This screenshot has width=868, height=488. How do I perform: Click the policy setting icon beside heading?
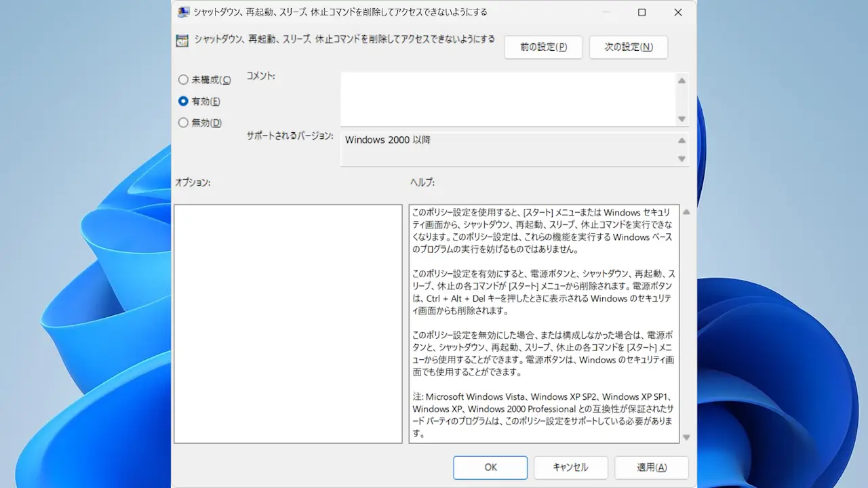click(182, 40)
